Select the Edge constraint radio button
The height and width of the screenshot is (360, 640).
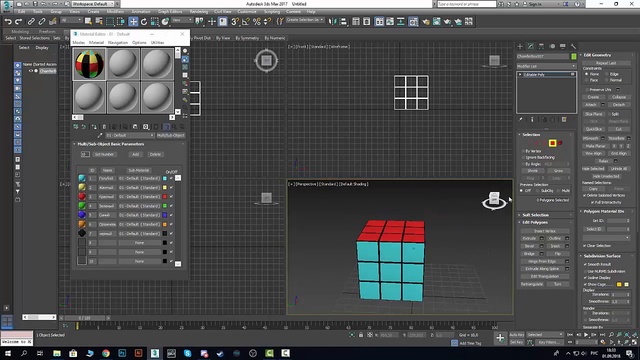coord(607,74)
